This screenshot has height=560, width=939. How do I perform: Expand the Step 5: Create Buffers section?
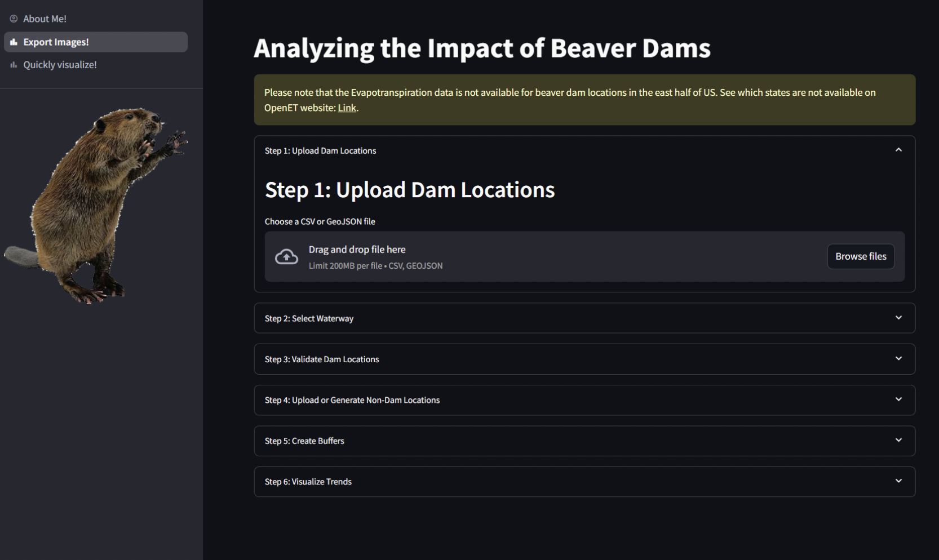tap(584, 441)
